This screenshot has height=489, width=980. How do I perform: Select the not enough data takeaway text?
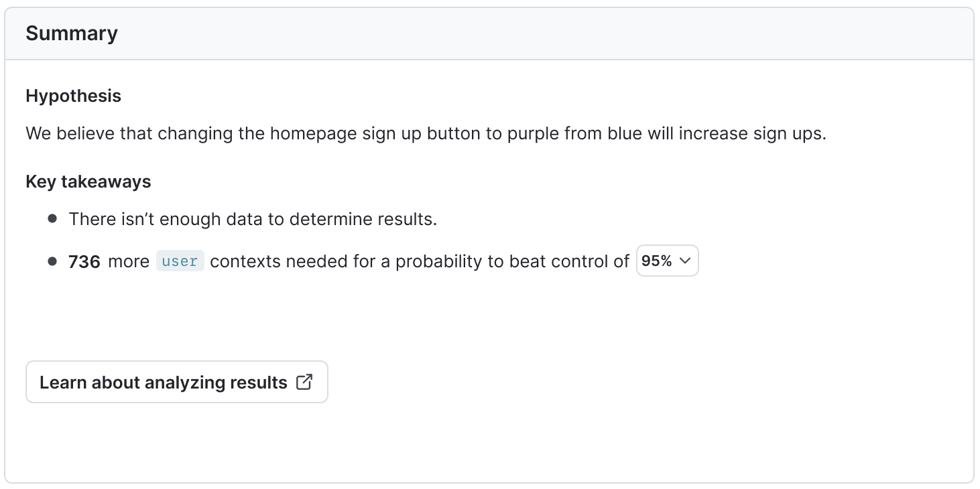pos(252,218)
